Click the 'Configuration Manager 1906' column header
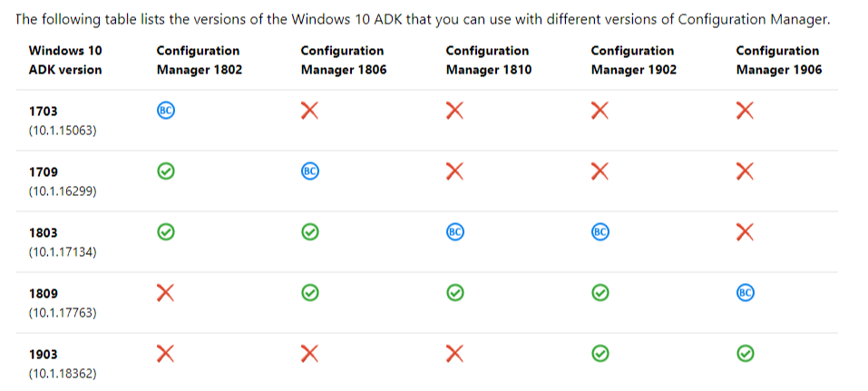 pyautogui.click(x=778, y=60)
